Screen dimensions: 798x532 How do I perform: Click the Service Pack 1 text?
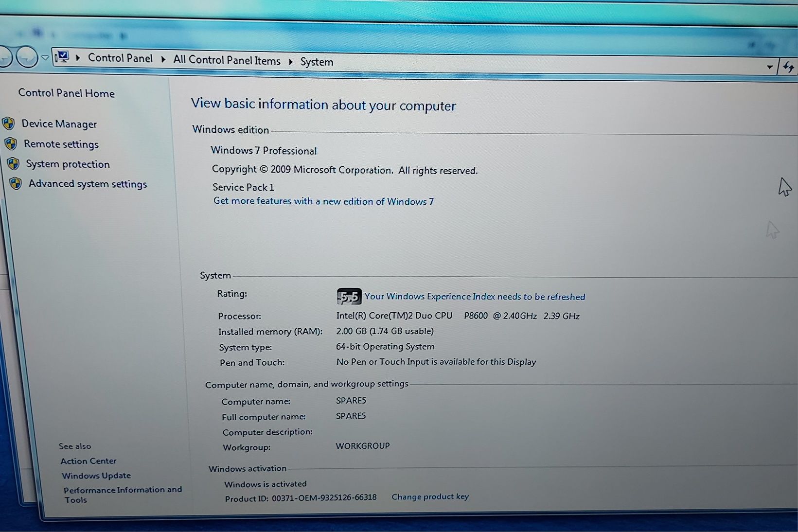(243, 187)
